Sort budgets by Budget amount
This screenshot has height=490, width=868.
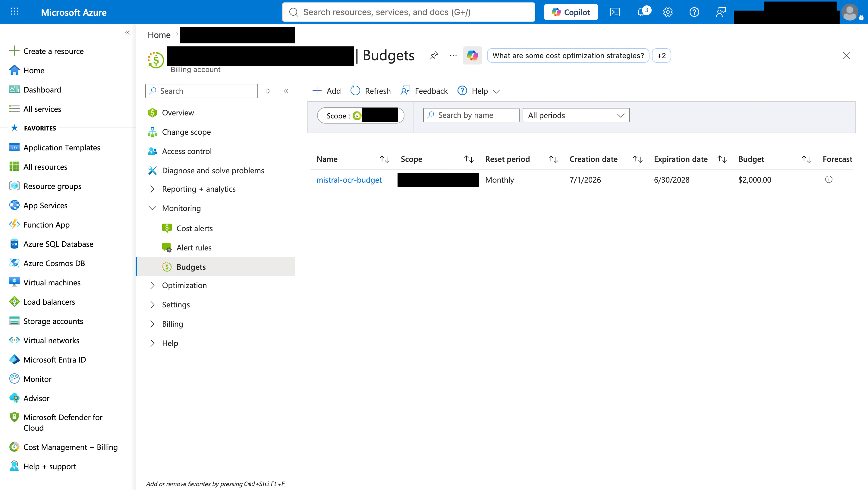806,159
